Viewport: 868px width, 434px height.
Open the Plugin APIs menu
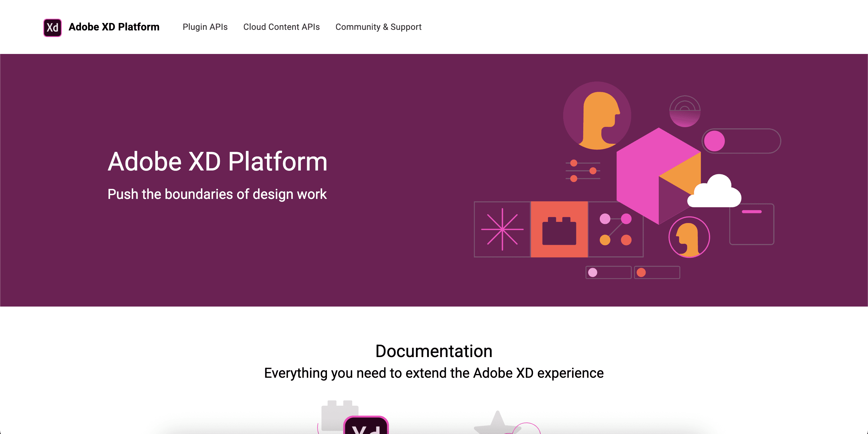[x=205, y=27]
